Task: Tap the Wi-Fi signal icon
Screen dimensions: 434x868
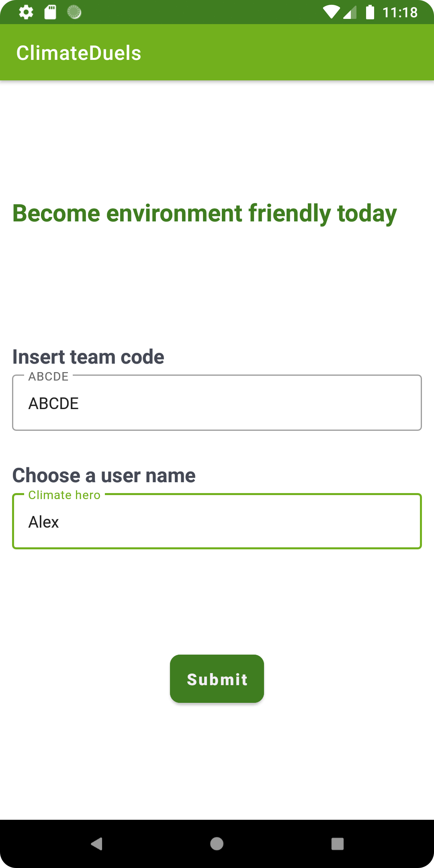Action: (x=331, y=12)
